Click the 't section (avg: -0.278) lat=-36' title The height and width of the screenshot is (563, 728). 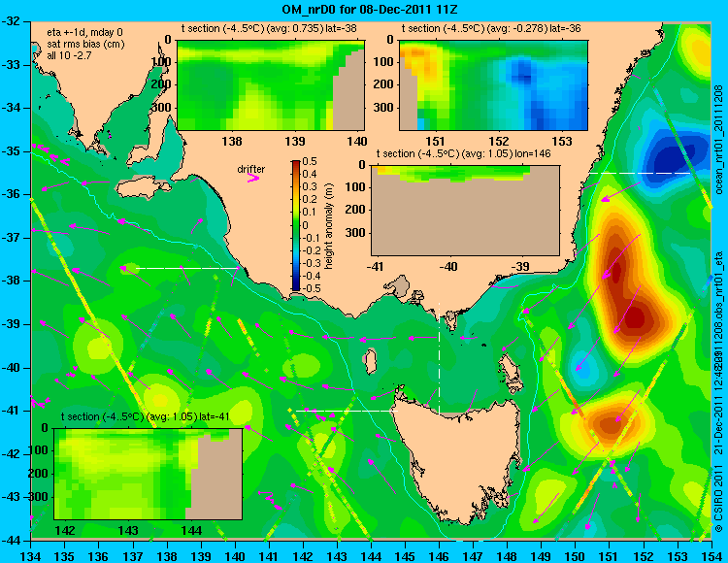pyautogui.click(x=491, y=28)
